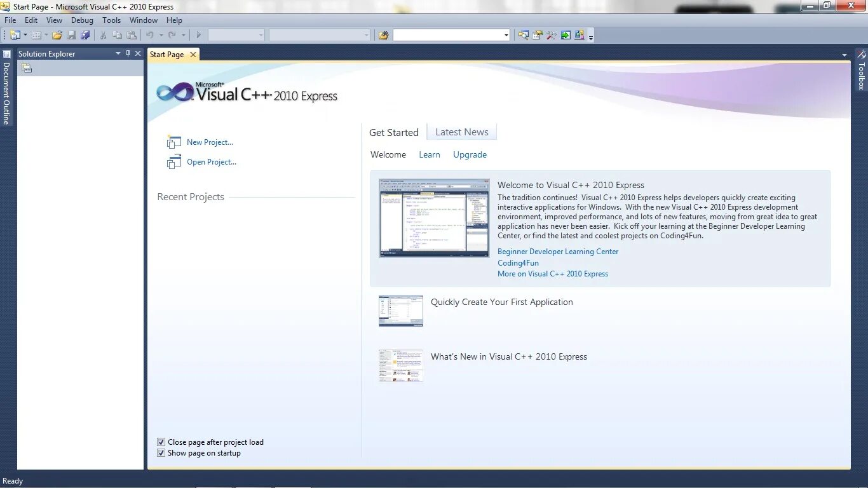Click the Save floppy disk icon
This screenshot has height=488, width=868.
pos(71,36)
